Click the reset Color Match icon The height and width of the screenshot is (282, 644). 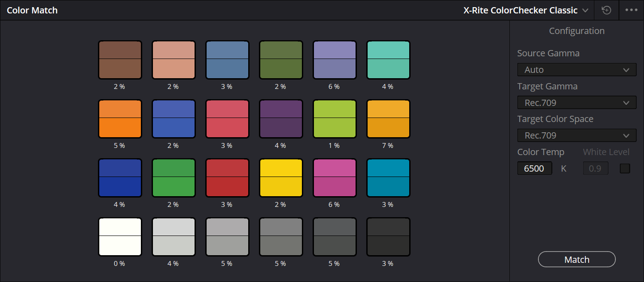click(x=606, y=10)
